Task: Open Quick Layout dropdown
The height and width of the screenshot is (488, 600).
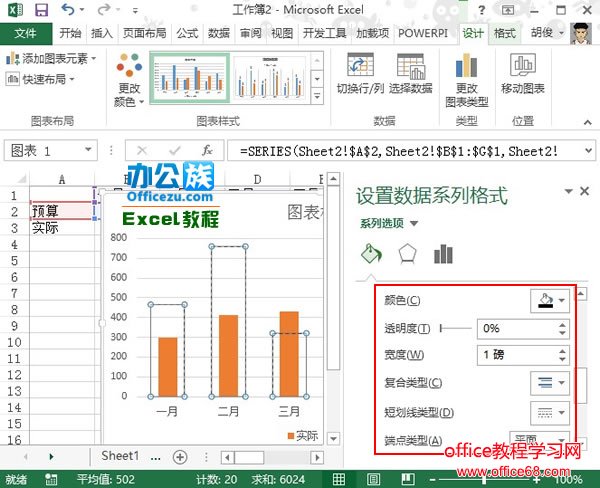Action: [x=40, y=79]
